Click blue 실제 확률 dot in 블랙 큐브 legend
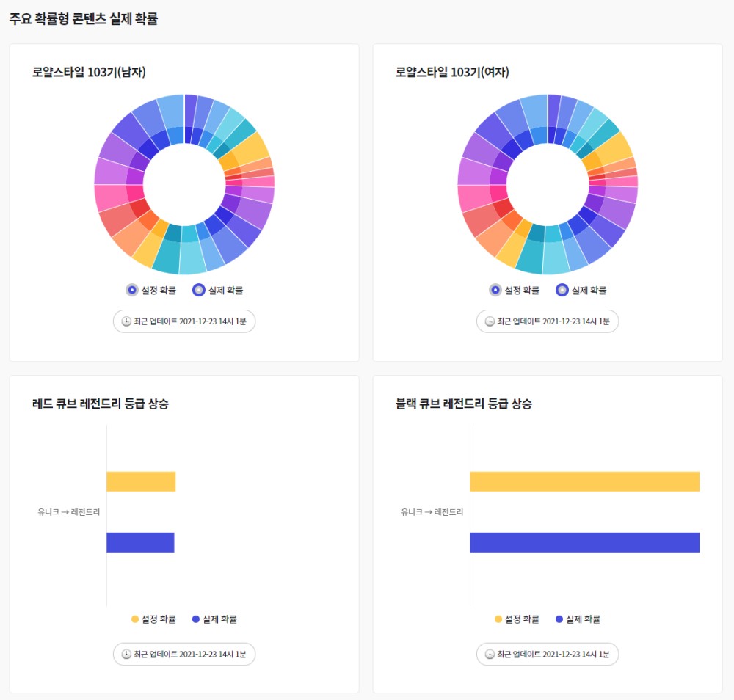Screen dimensions: 734x700 pos(560,619)
